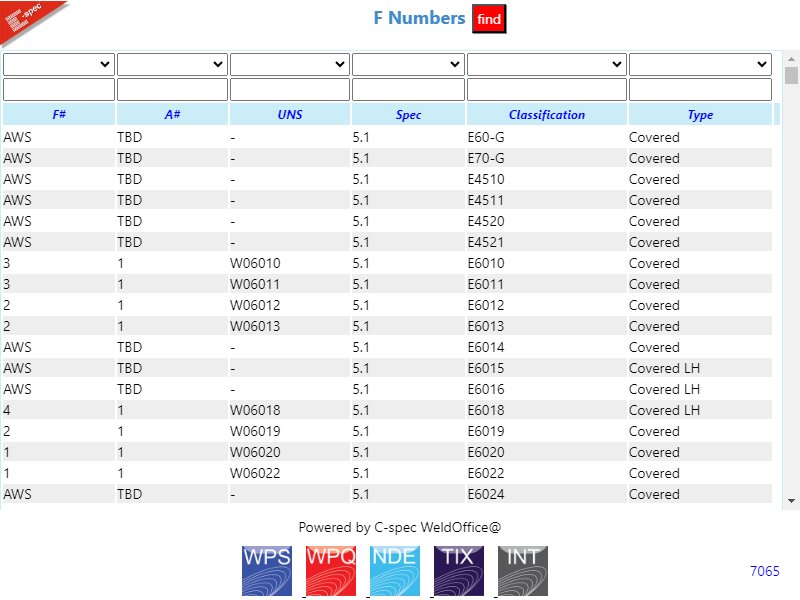800x600 pixels.
Task: Click UNS value W06012
Action: coord(255,305)
